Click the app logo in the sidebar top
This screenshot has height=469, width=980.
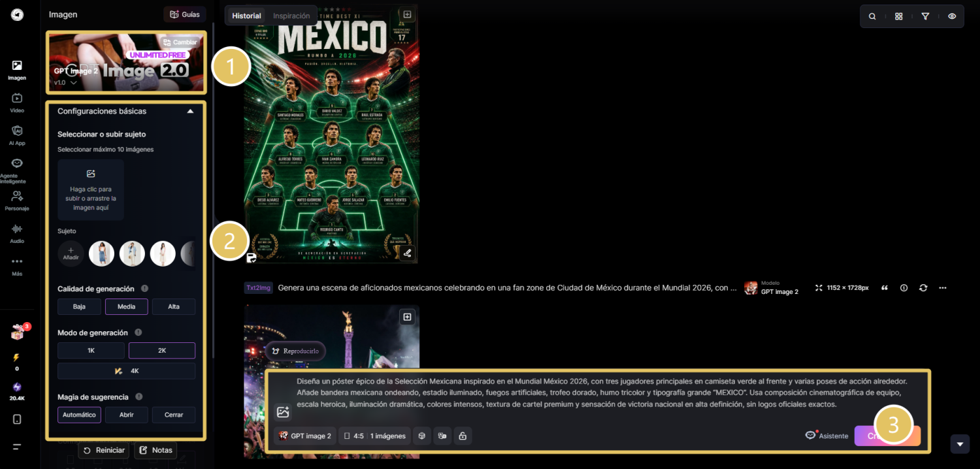(17, 14)
